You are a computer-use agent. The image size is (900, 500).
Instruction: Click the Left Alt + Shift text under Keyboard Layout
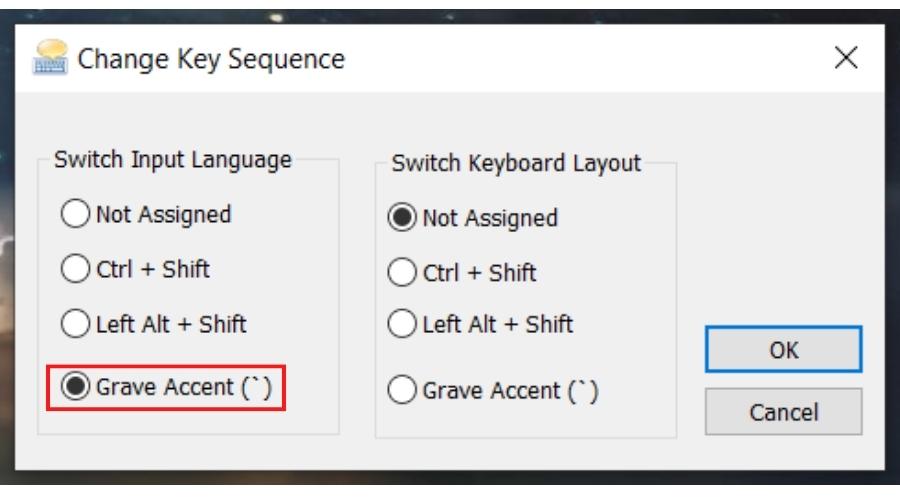click(x=498, y=324)
